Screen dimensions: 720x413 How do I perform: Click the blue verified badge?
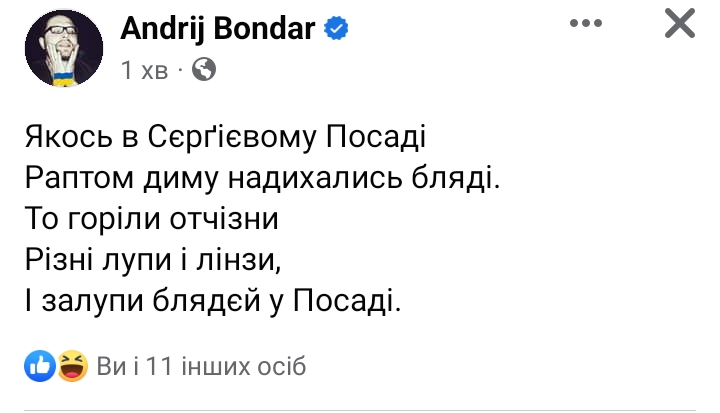coord(338,30)
